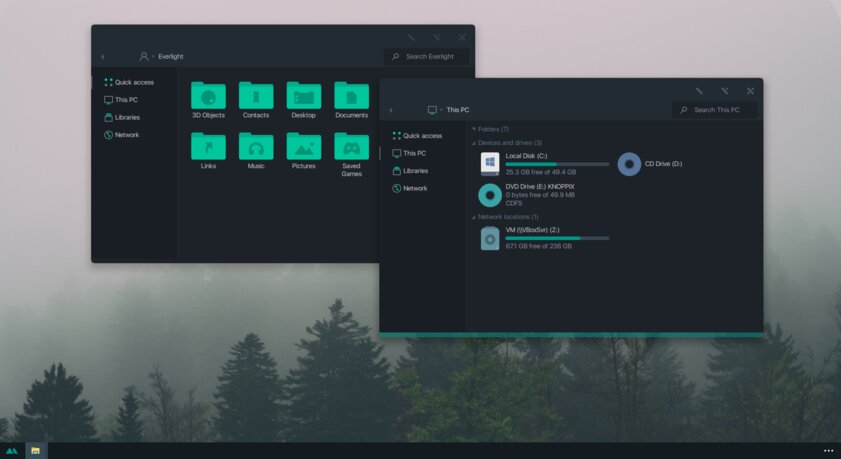Open the Music folder icon

point(256,148)
